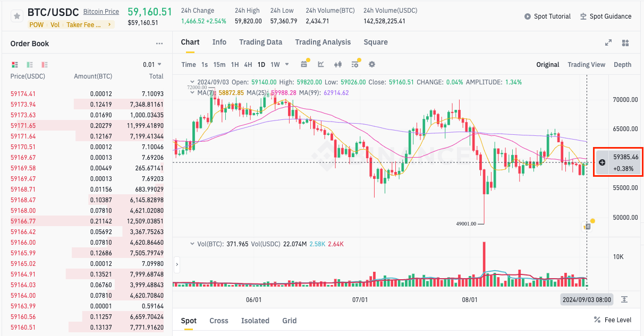Show both buy and sell orders view
The height and width of the screenshot is (336, 644).
pos(15,65)
